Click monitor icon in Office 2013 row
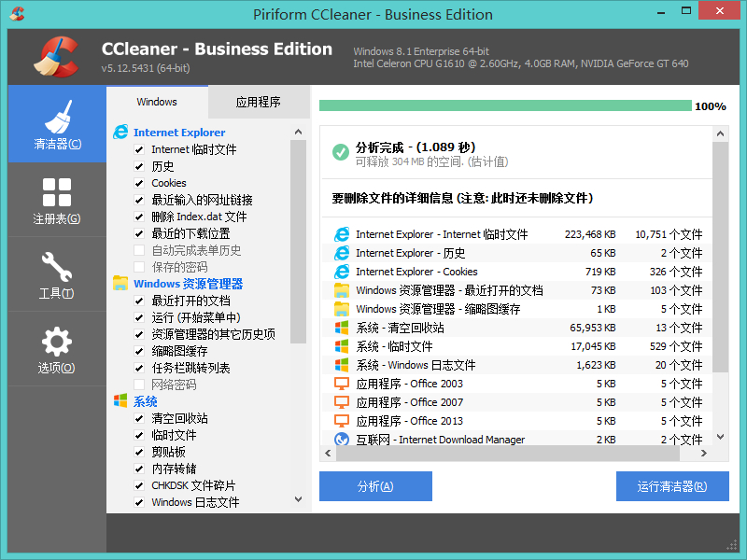This screenshot has width=747, height=560. click(342, 421)
